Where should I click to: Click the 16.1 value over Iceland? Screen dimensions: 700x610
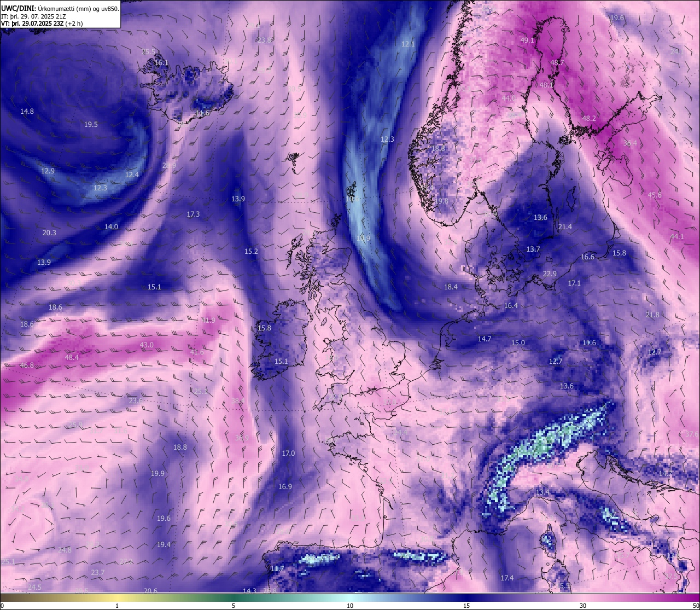click(161, 62)
